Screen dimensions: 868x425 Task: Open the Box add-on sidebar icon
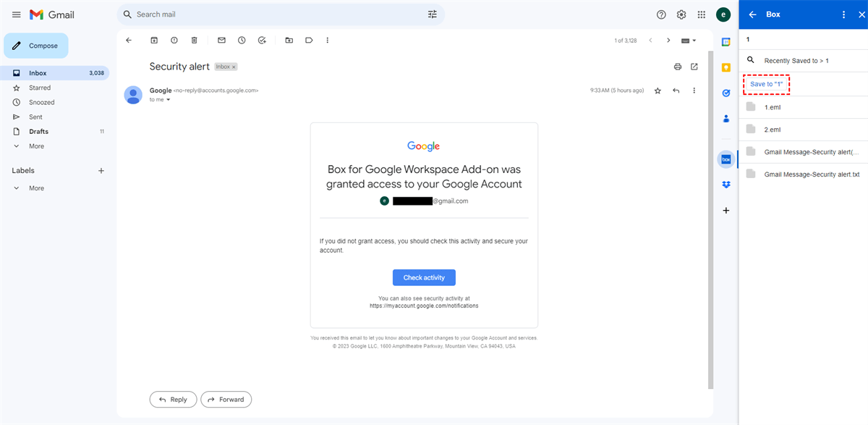pyautogui.click(x=726, y=159)
